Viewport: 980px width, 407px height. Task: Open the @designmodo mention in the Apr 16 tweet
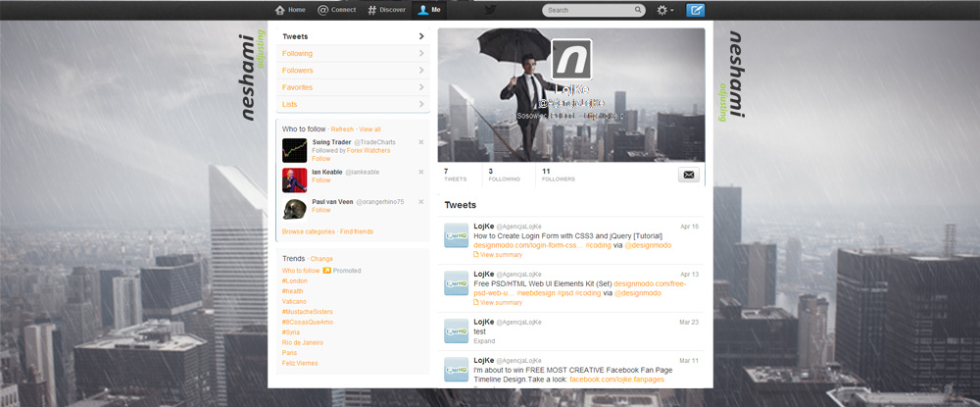coord(648,246)
